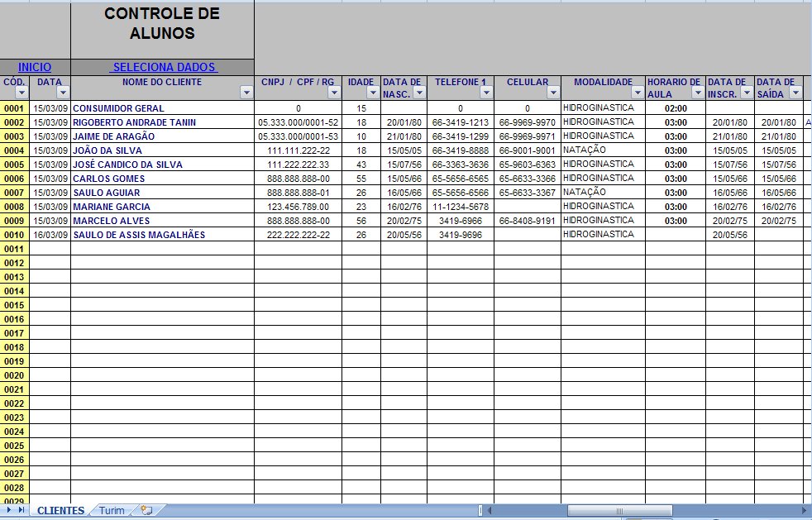This screenshot has height=520, width=812.
Task: Select phone cell 11-1234-5678
Action: (461, 206)
